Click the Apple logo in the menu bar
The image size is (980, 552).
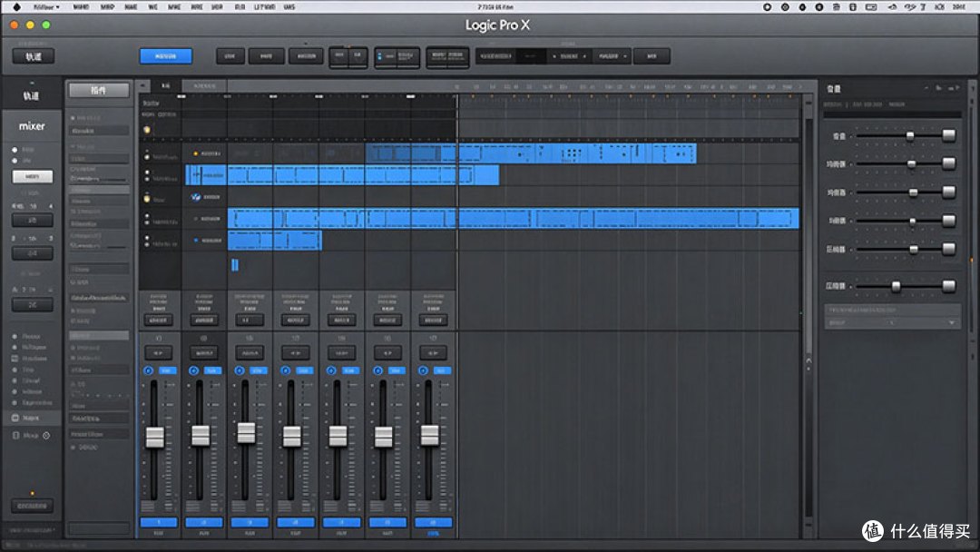click(16, 7)
